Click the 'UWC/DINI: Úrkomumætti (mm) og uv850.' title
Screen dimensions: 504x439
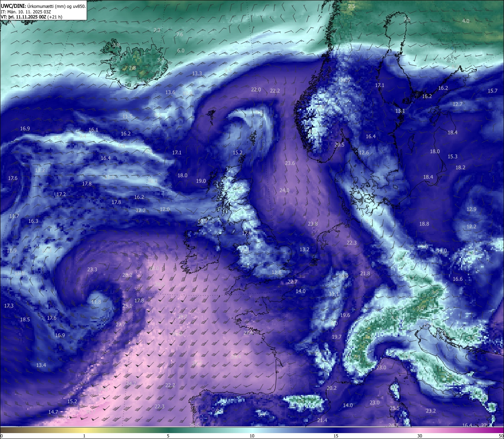coord(43,6)
